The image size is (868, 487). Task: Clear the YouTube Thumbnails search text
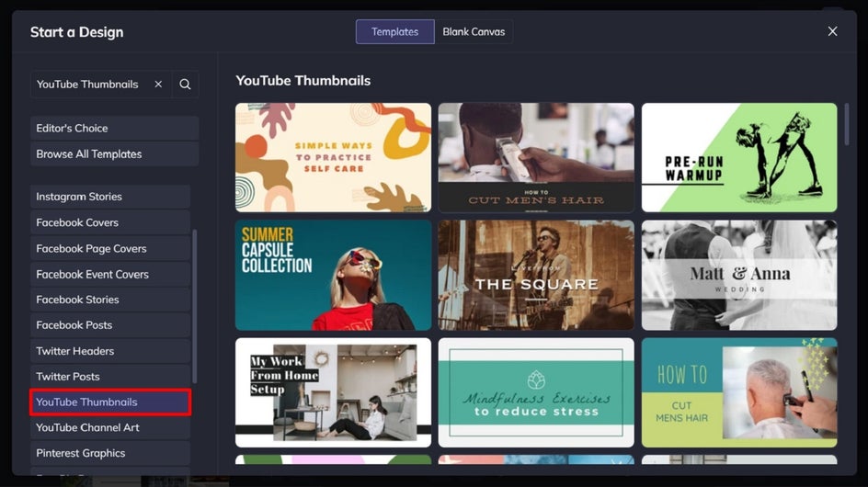tap(158, 85)
